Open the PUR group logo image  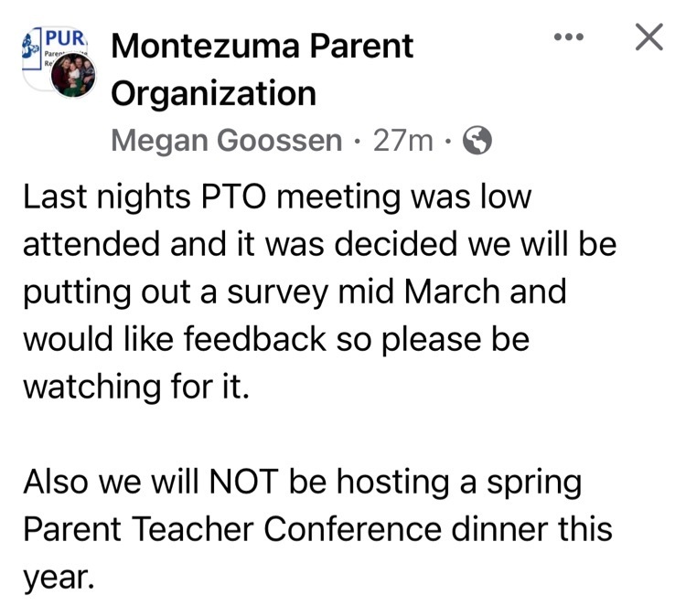tap(55, 48)
